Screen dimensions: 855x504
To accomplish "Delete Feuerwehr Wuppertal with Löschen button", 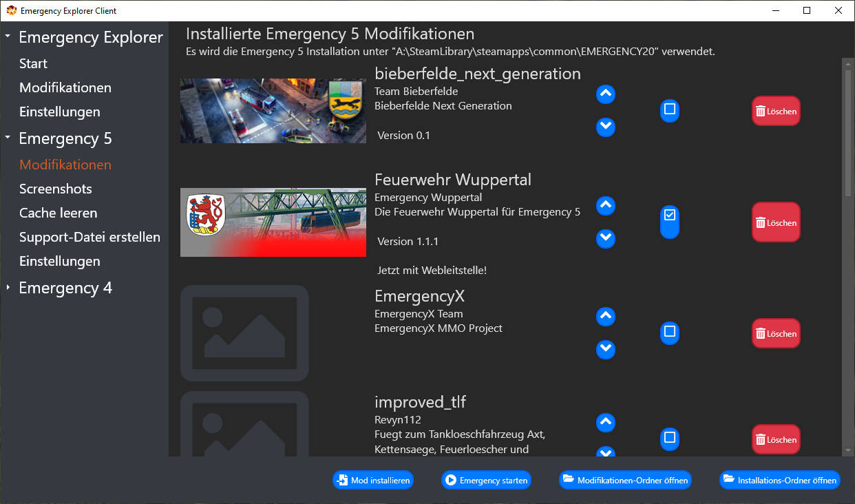I will [776, 222].
